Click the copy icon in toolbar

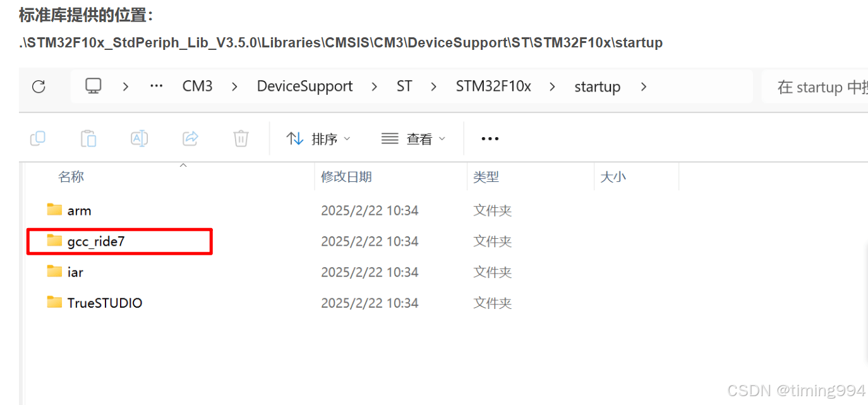[x=38, y=138]
